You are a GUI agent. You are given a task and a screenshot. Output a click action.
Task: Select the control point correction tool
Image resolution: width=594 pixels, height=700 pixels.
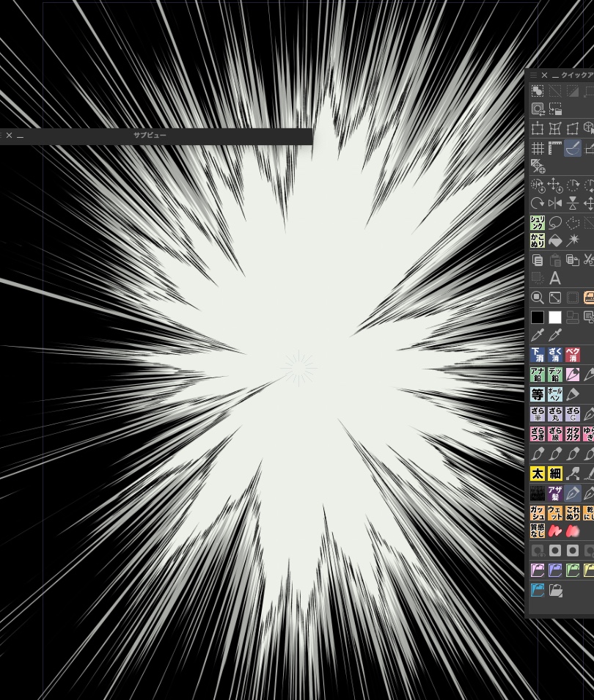click(x=573, y=474)
